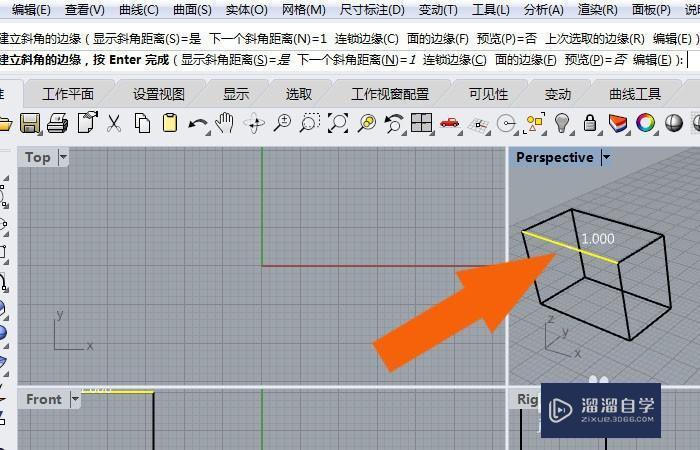Viewport: 700px width, 450px height.
Task: Click the Copy icon
Action: click(x=142, y=123)
